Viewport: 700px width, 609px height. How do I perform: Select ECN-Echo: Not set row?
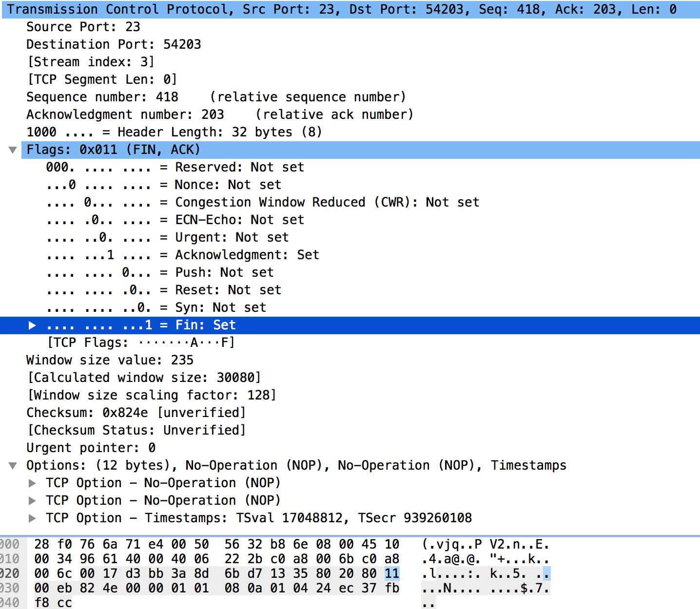pos(175,220)
